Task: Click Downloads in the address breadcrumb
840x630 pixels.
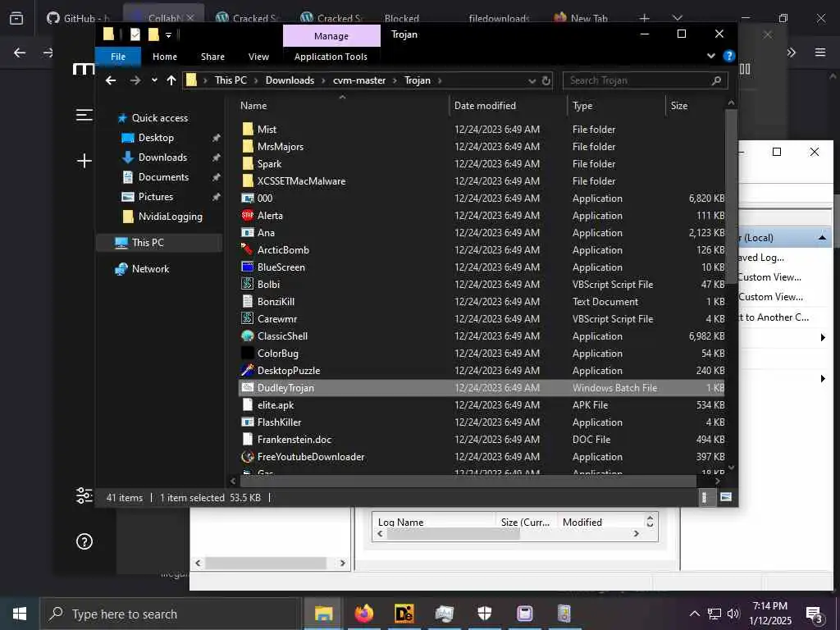Action: click(x=290, y=80)
